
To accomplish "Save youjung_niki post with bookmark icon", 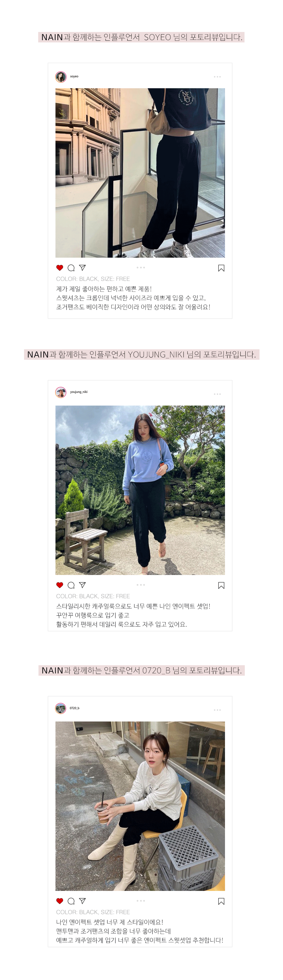I will click(x=221, y=585).
